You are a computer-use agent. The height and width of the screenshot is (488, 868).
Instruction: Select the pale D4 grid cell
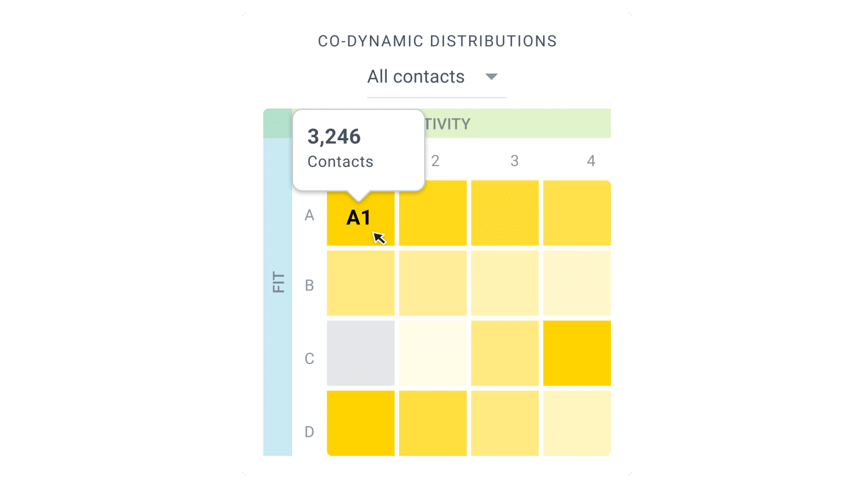point(576,423)
